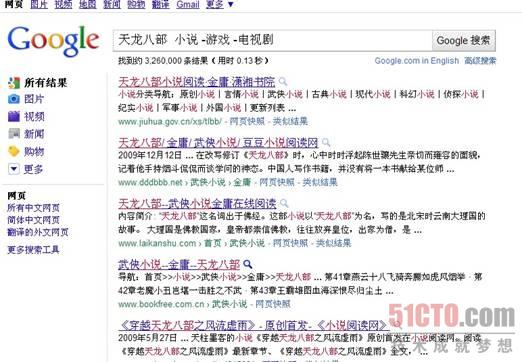Click the Google 搜索 button
The width and height of the screenshot is (522, 362).
point(463,40)
